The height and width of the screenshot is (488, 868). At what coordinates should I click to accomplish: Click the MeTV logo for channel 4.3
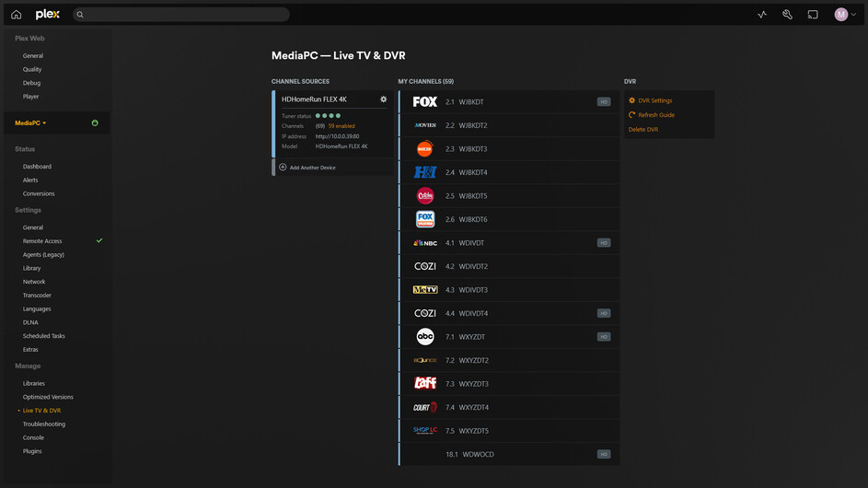pyautogui.click(x=425, y=290)
